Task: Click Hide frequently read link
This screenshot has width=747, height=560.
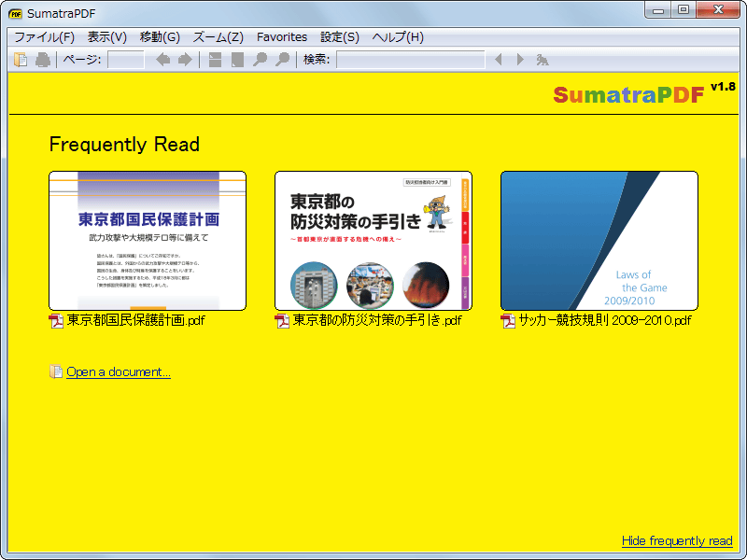Action: click(x=677, y=541)
